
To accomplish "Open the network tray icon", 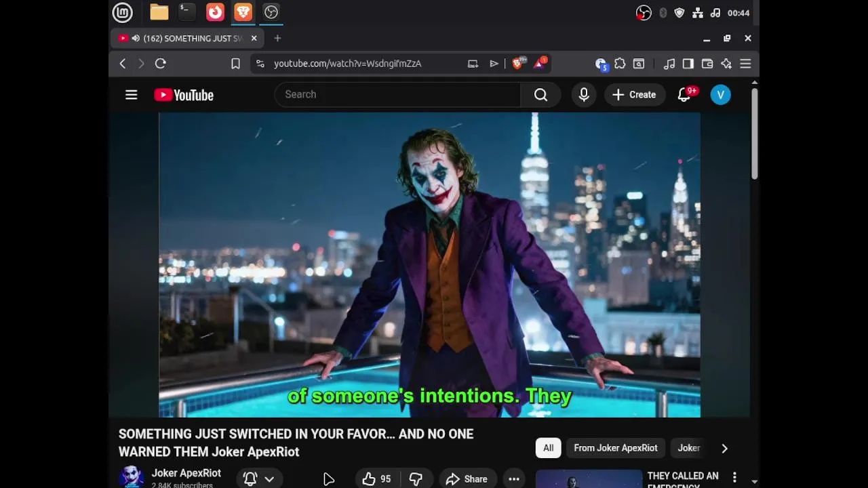I will (x=698, y=13).
